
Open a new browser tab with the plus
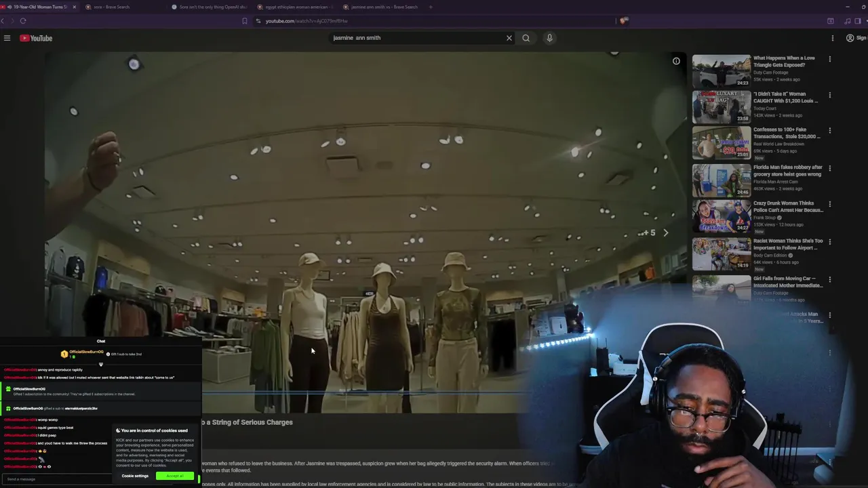[431, 7]
